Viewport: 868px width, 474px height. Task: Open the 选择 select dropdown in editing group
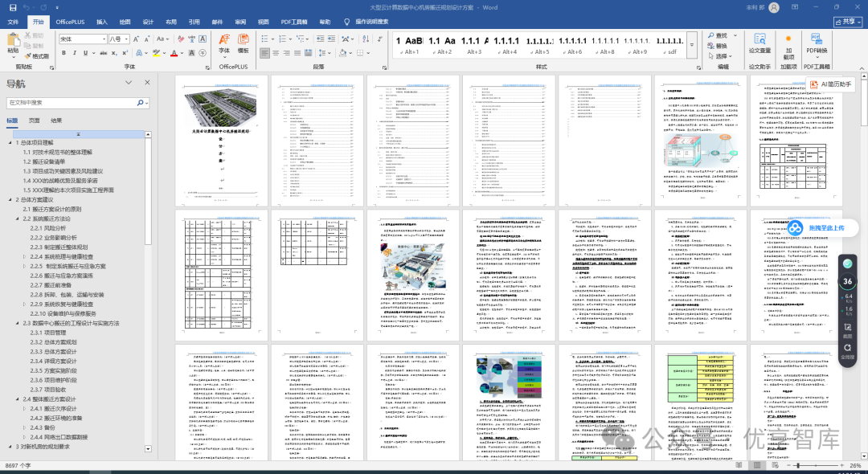coord(719,56)
